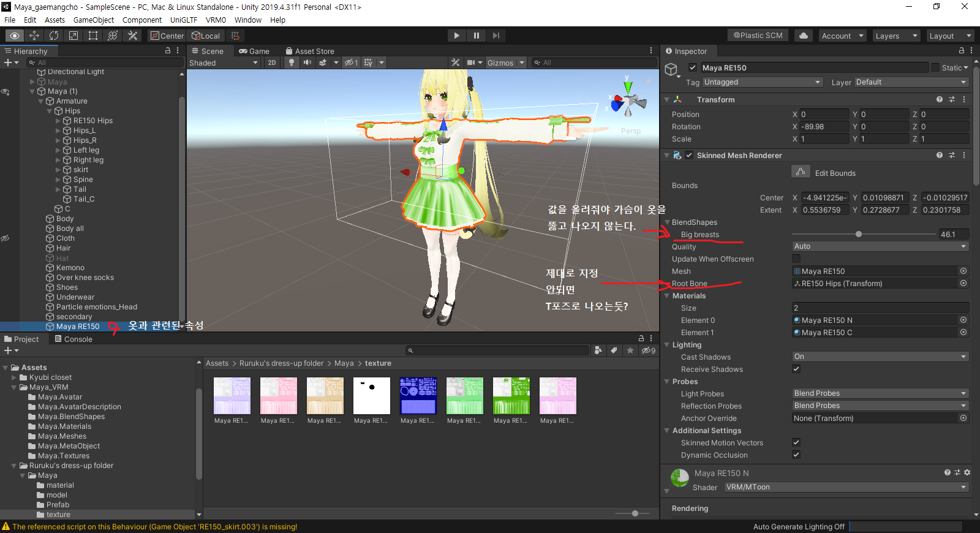Toggle scene grid visibility icon
Image resolution: width=980 pixels, height=533 pixels.
click(x=368, y=62)
